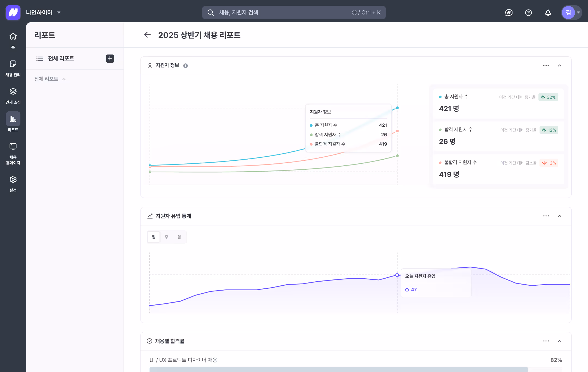Select 전체 리포트 list item
This screenshot has height=372, width=588.
(61, 59)
